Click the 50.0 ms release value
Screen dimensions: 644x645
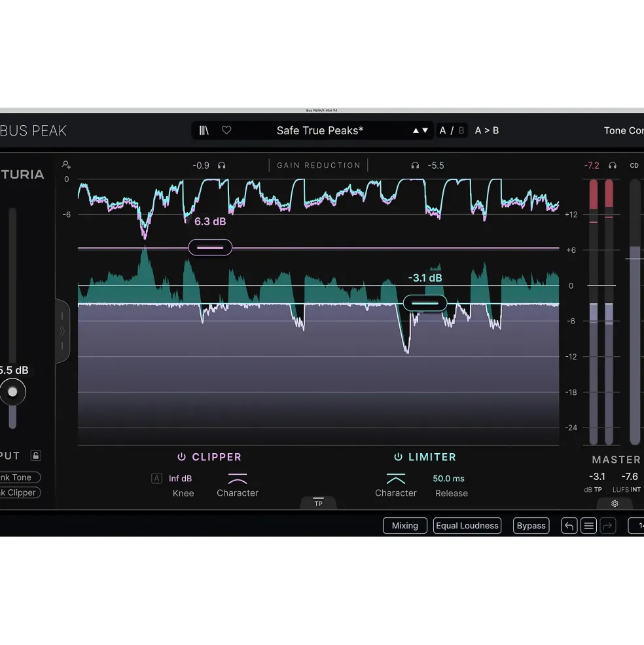click(x=449, y=479)
